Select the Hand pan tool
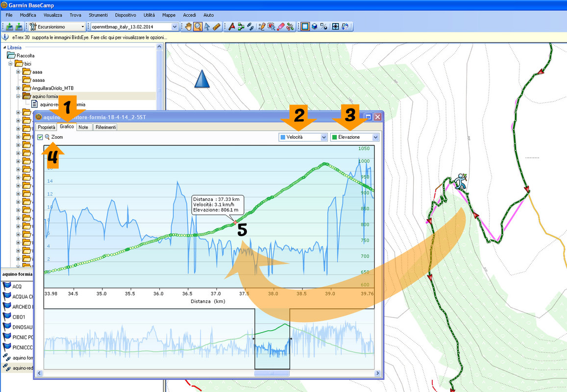Viewport: 567px width, 392px height. point(188,26)
